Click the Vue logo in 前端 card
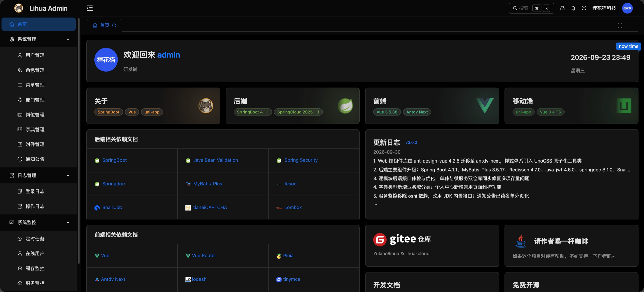 coord(485,106)
